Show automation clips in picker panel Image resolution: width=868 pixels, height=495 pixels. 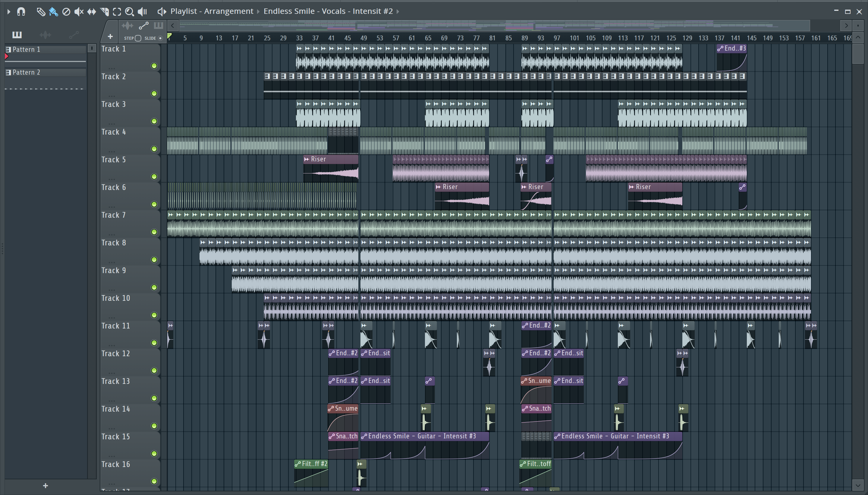pyautogui.click(x=74, y=34)
